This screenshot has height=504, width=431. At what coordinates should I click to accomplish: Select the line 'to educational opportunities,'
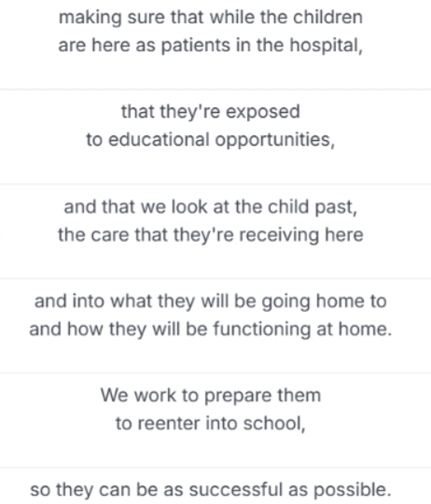coord(211,140)
